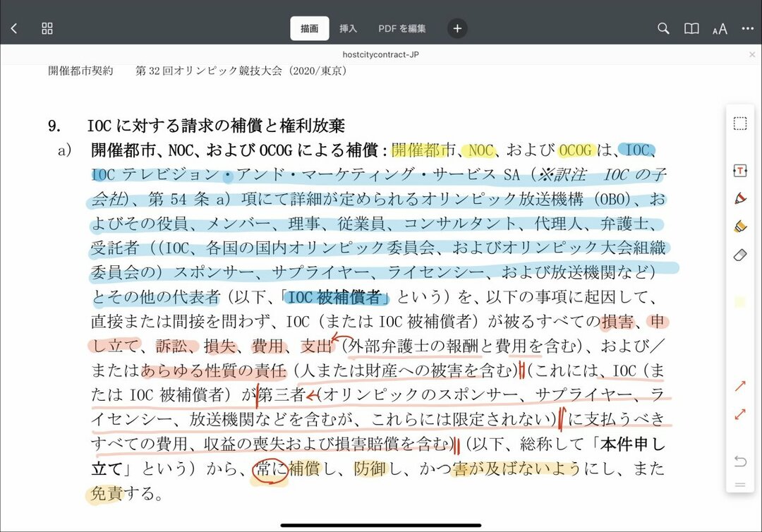The width and height of the screenshot is (762, 532).
Task: Click the highlighted word '防御'
Action: 370,468
